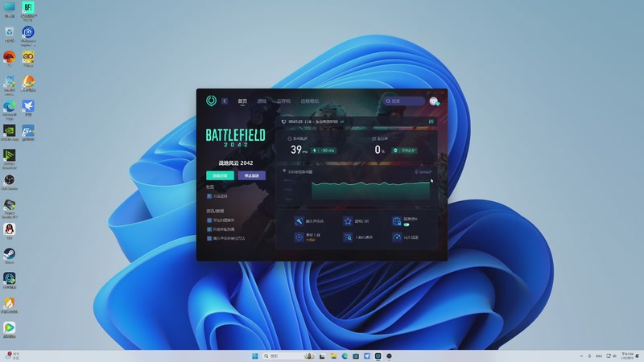The width and height of the screenshot is (644, 362).
Task: Click the link at the chart's top right
Action: point(423,172)
